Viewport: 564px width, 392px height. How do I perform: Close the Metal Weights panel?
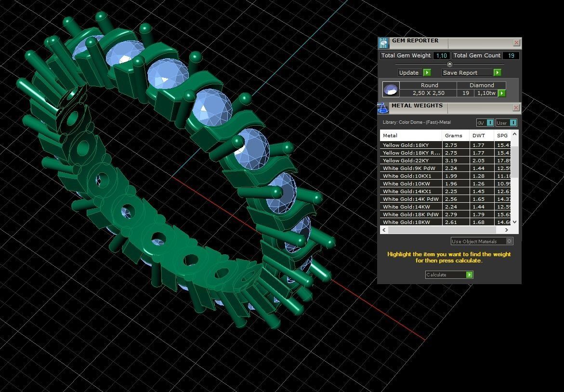pyautogui.click(x=516, y=107)
